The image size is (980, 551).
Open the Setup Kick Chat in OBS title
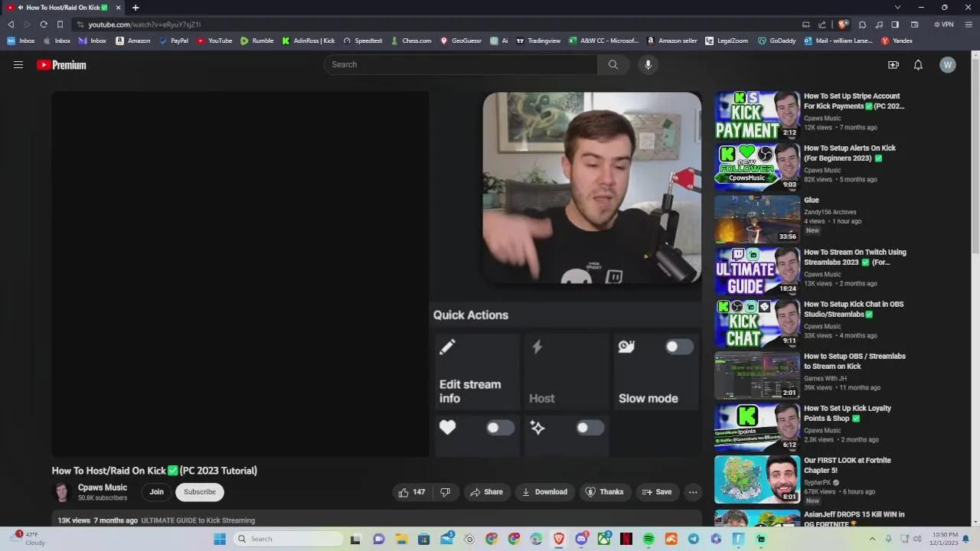(854, 309)
